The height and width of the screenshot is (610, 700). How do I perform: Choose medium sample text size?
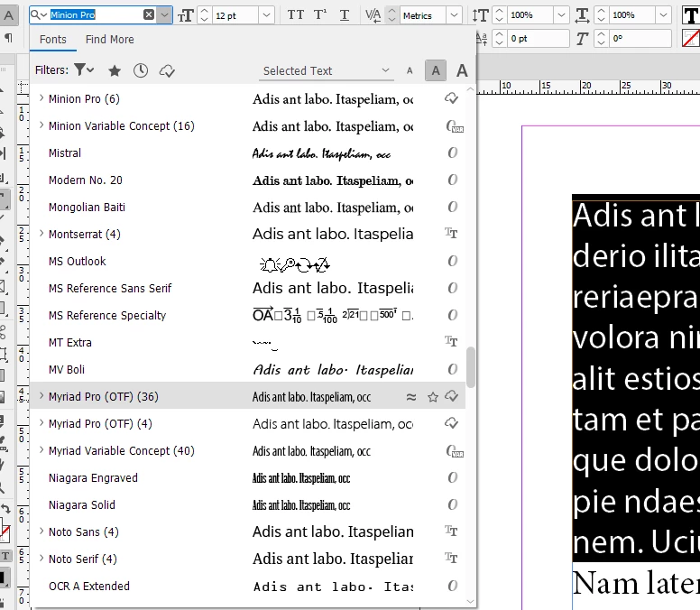point(436,70)
